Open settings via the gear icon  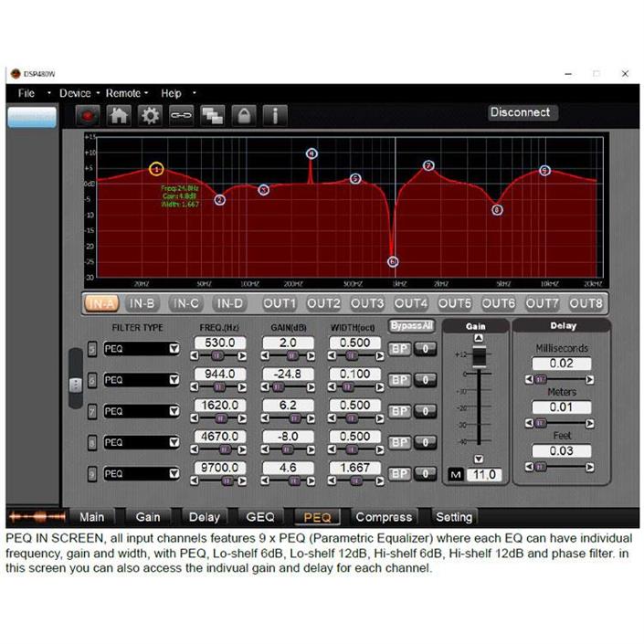[x=150, y=116]
